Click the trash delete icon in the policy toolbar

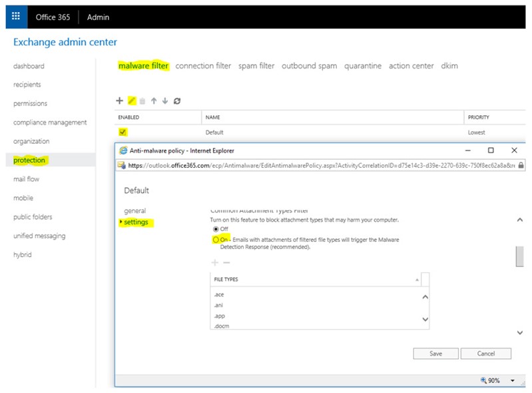[x=142, y=101]
